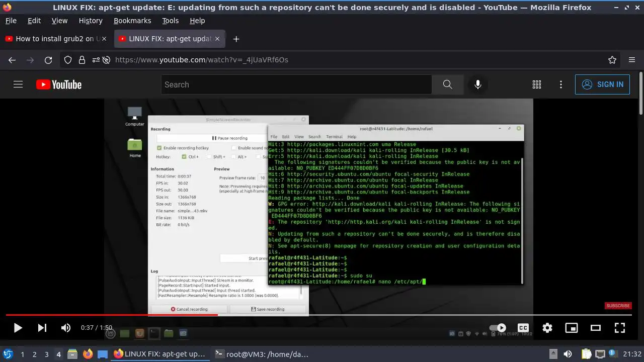The width and height of the screenshot is (644, 362).
Task: Play the video
Action: tap(18, 328)
